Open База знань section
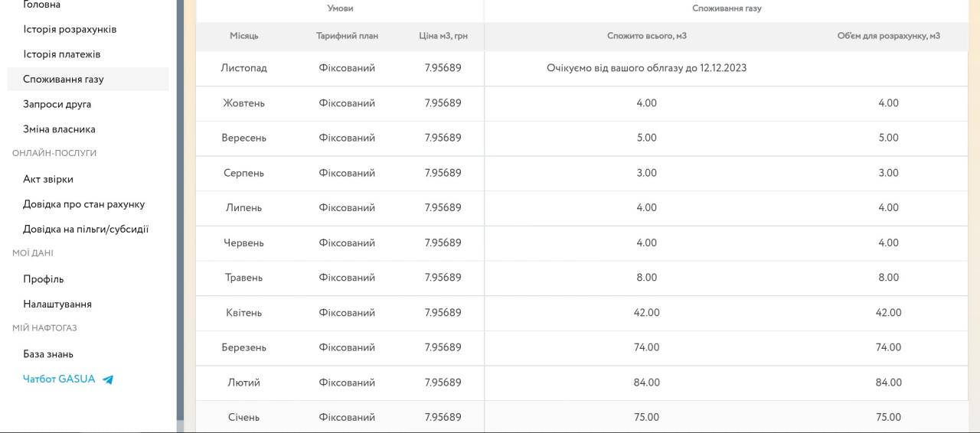 48,354
